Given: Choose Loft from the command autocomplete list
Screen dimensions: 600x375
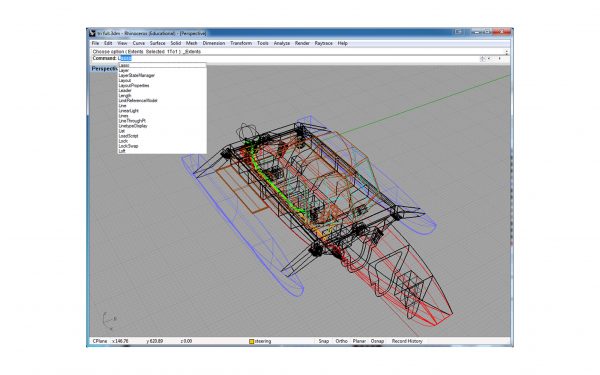Looking at the screenshot, I should 122,151.
